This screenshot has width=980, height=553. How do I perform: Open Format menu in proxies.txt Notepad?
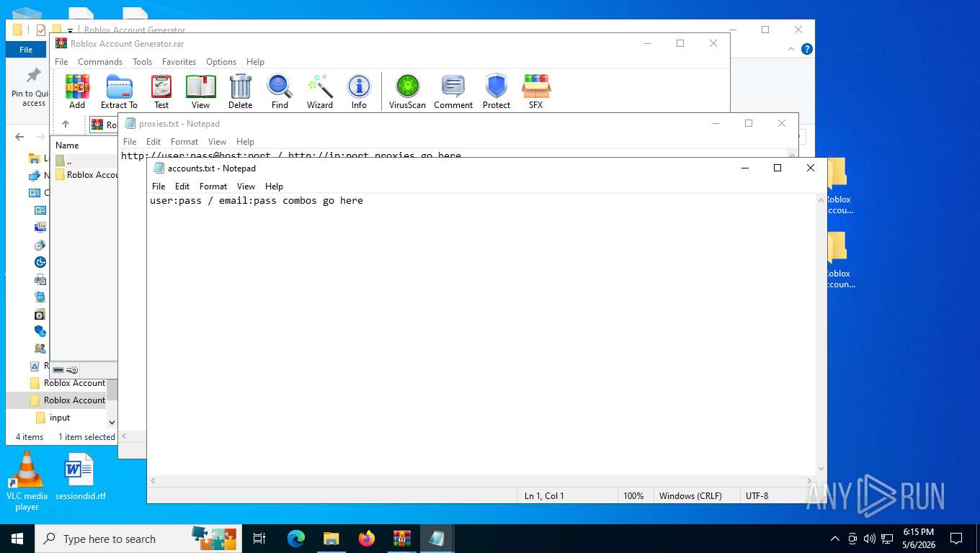184,142
